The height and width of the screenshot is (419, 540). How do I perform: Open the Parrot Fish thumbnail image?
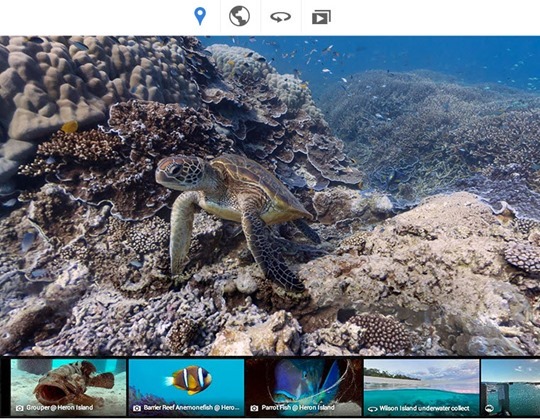[304, 388]
